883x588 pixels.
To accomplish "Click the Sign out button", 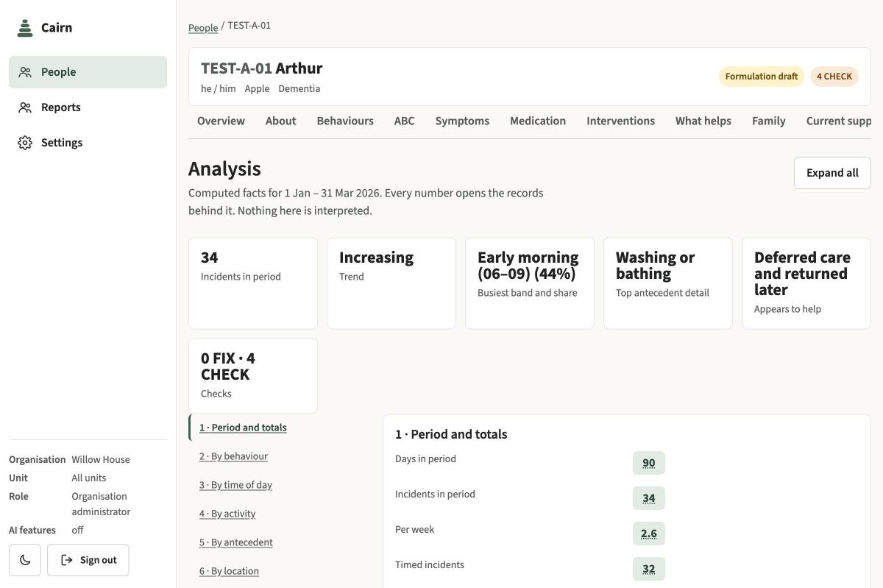I will pyautogui.click(x=88, y=560).
